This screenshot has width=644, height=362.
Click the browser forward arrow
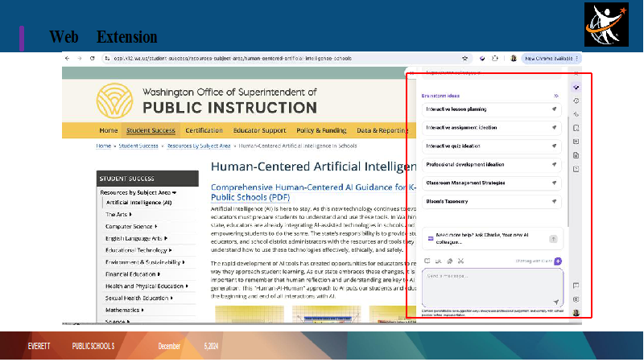pos(80,58)
